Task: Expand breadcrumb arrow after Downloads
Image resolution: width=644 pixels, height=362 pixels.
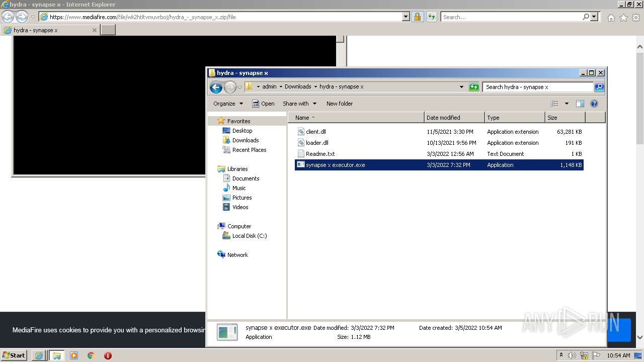Action: pyautogui.click(x=315, y=86)
